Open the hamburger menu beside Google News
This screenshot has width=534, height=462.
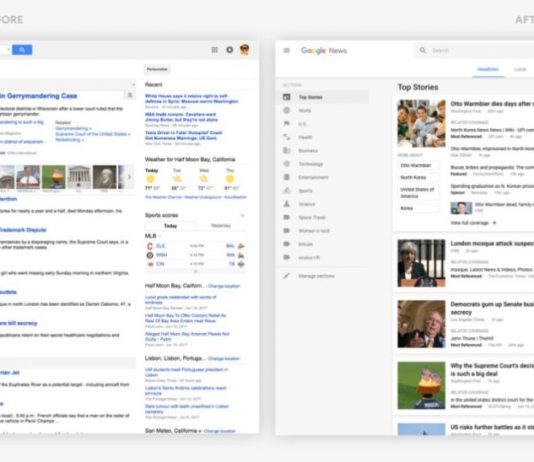[286, 50]
